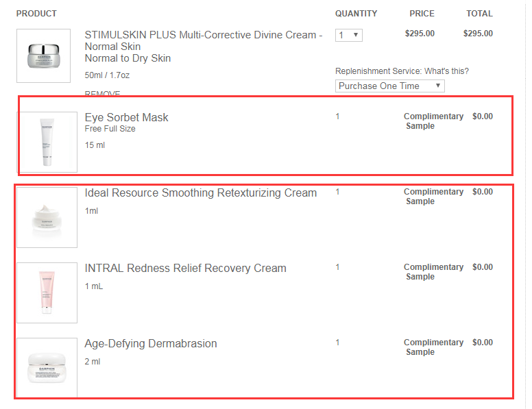This screenshot has height=409, width=532.
Task: Click the Eye Sorbet Mask tube thumbnail
Action: pyautogui.click(x=47, y=142)
